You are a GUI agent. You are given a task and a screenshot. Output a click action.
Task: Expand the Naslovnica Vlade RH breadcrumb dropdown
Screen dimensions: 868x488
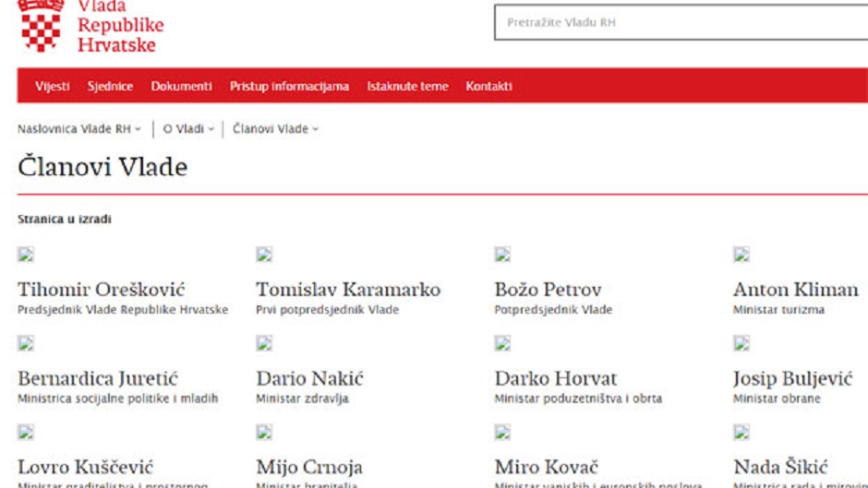(79, 129)
